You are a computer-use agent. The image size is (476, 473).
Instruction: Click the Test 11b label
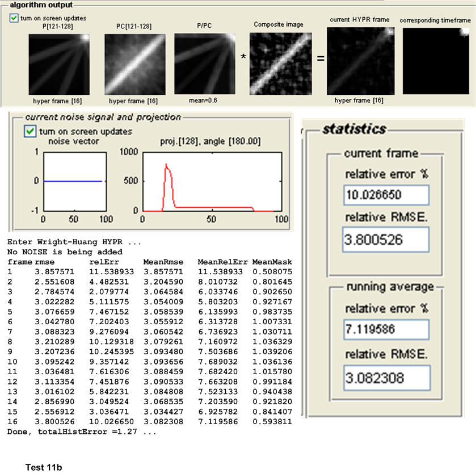coord(44,467)
